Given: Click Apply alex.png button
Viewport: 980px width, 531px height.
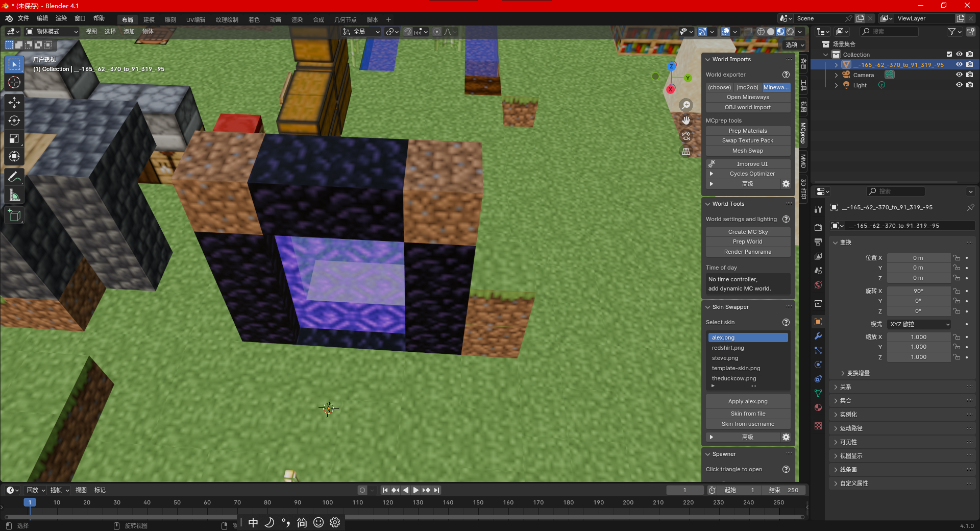Looking at the screenshot, I should click(748, 401).
